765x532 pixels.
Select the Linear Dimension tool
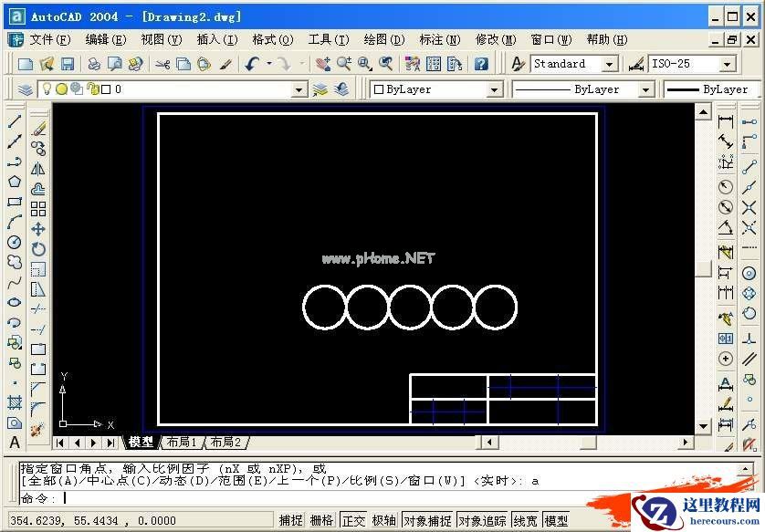click(726, 121)
